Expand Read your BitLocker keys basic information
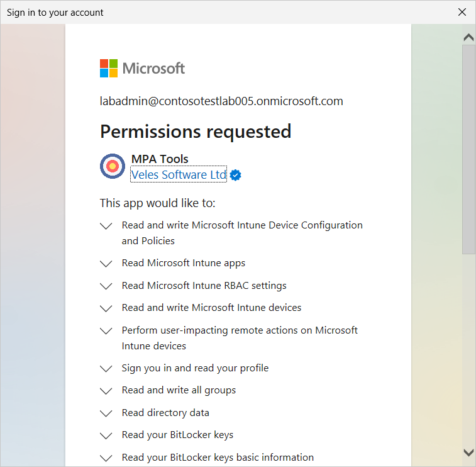This screenshot has height=467, width=476. pos(106,458)
